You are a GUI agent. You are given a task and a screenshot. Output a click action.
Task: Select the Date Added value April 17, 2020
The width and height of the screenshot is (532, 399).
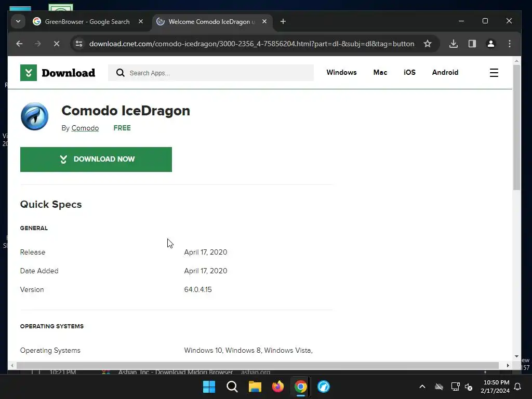click(206, 271)
